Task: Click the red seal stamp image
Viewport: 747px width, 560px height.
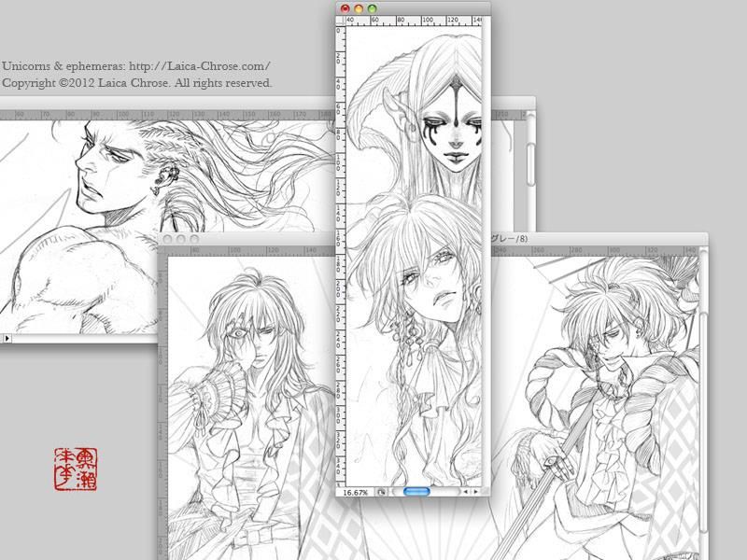Action: tap(76, 469)
